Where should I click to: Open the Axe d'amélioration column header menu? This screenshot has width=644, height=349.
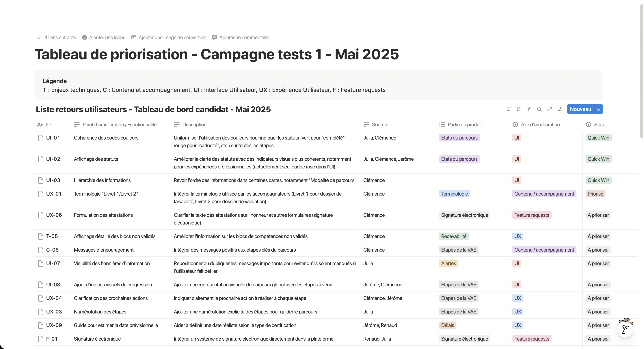(x=540, y=125)
